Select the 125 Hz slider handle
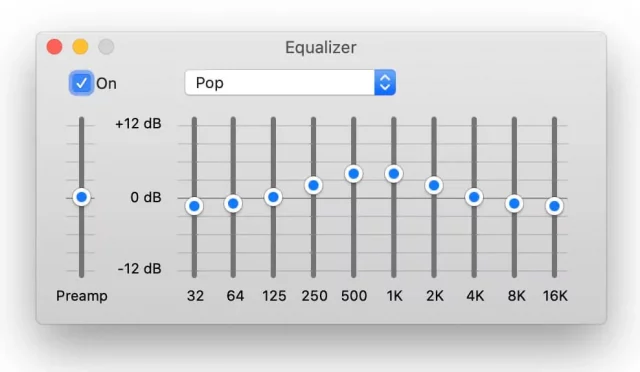 click(x=273, y=197)
